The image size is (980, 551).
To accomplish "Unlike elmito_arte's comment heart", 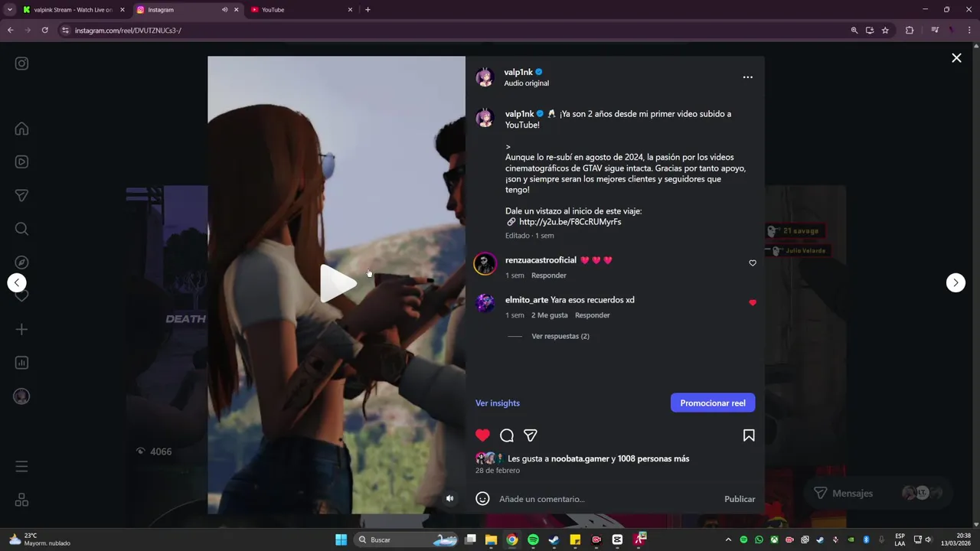I will click(x=753, y=303).
